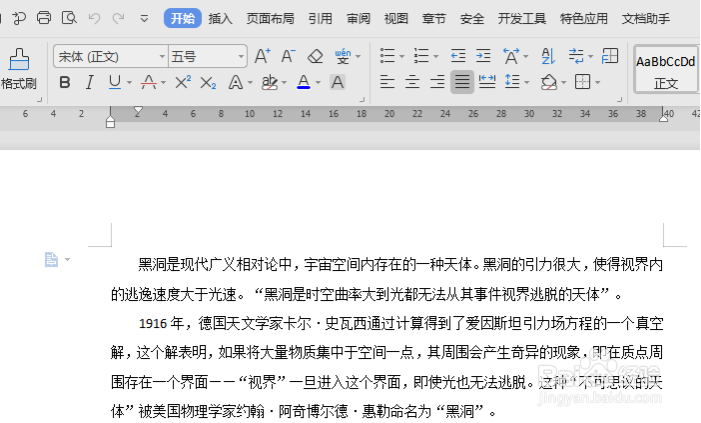Click in the paragraph starting with 1916 年
701x423 pixels.
(x=387, y=367)
